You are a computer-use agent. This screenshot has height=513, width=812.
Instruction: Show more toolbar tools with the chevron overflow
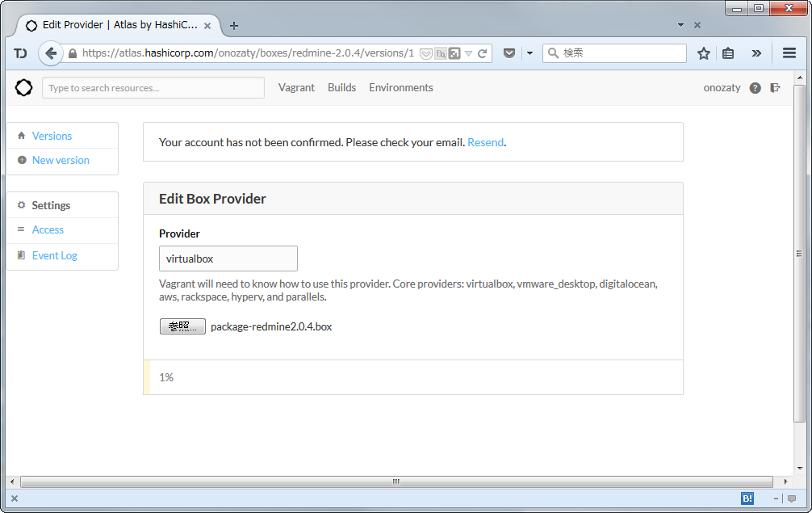tap(756, 53)
